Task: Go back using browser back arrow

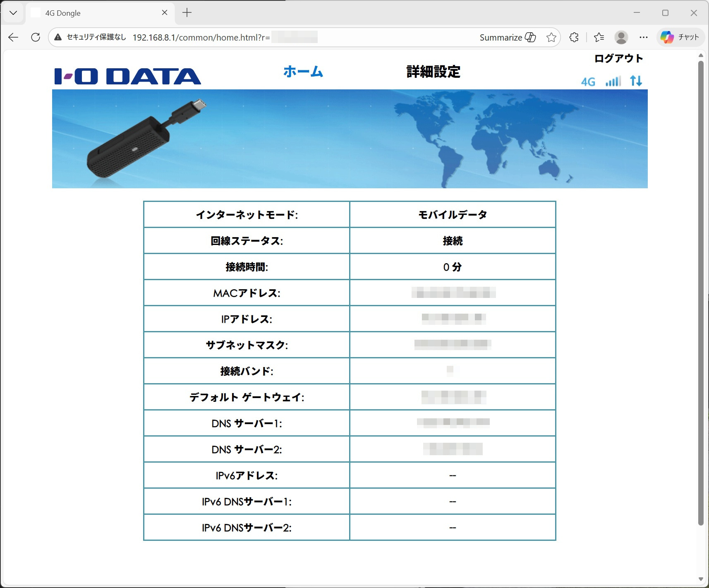Action: pyautogui.click(x=13, y=37)
